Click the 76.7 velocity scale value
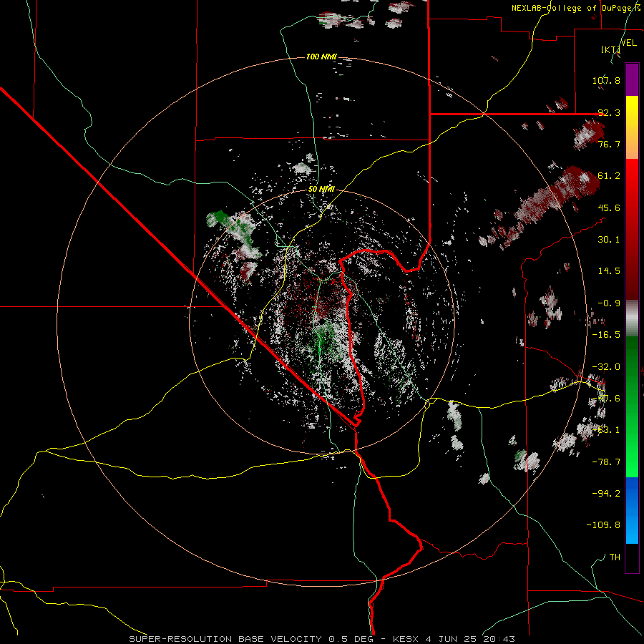Screen dimensions: 644x644 [x=609, y=144]
